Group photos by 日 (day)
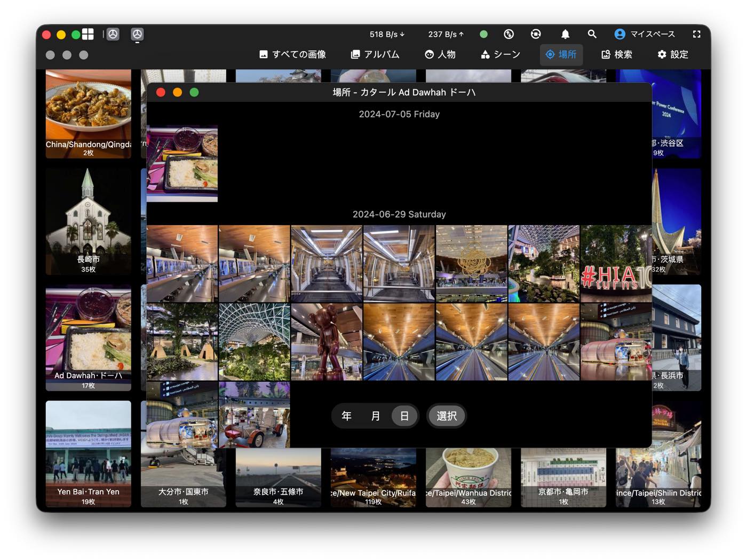The height and width of the screenshot is (560, 747). coord(404,416)
